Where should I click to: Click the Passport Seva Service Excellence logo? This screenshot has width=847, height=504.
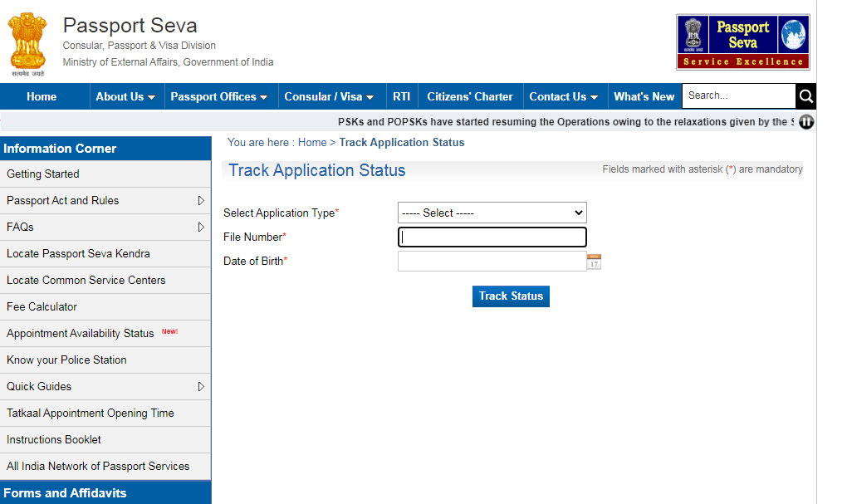point(742,42)
